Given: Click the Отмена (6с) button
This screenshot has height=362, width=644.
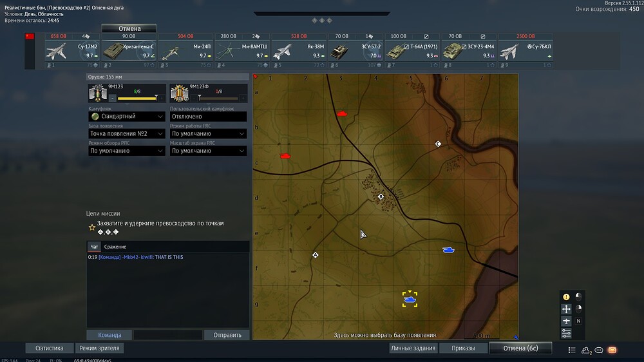Looking at the screenshot, I should coord(520,348).
